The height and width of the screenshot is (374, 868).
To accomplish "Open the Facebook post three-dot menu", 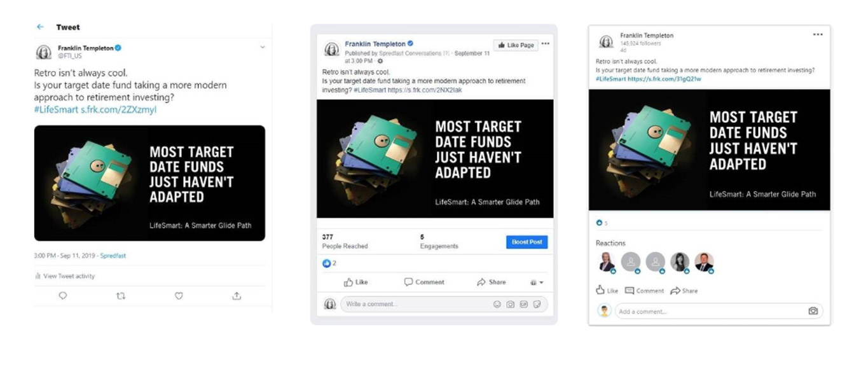I will (546, 44).
